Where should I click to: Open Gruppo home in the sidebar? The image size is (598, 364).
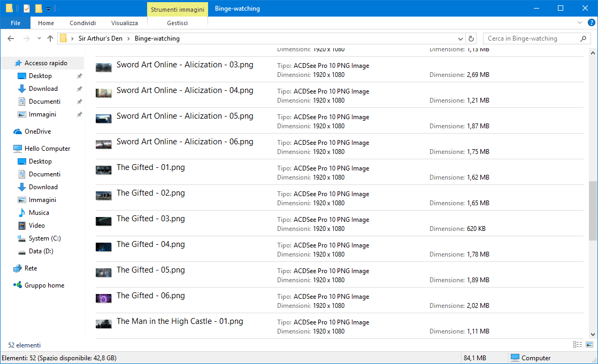[x=44, y=285]
